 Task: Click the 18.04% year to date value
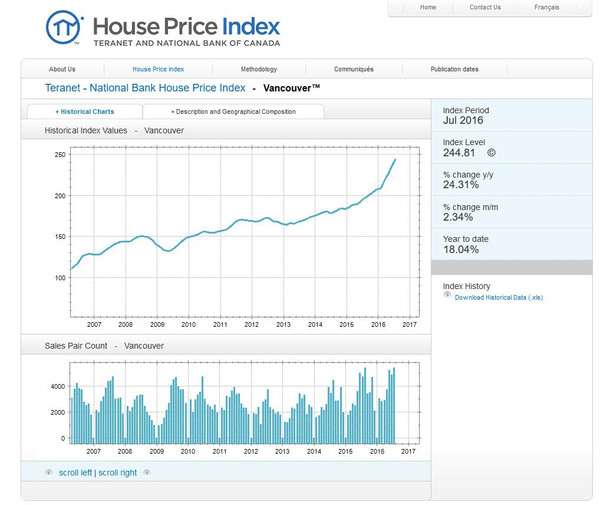(x=461, y=249)
